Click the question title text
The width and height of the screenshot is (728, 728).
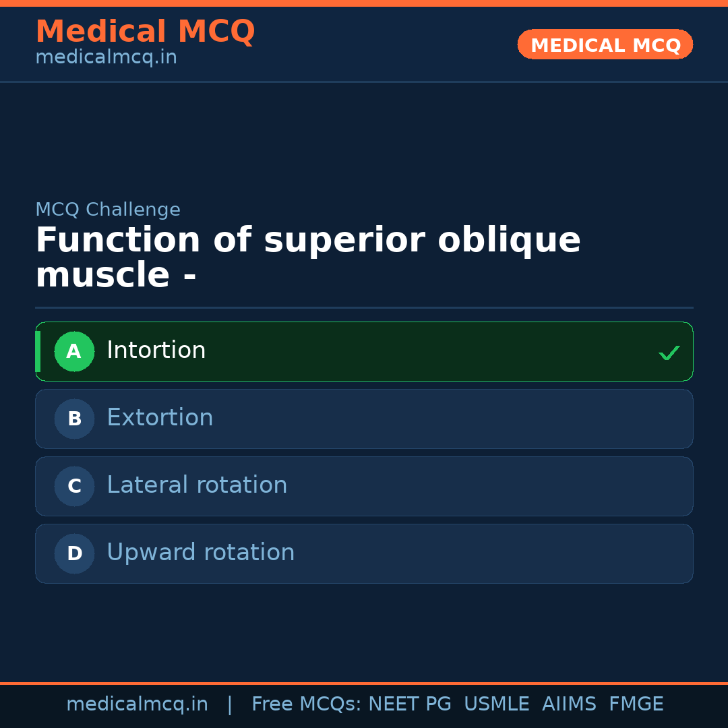pos(309,257)
